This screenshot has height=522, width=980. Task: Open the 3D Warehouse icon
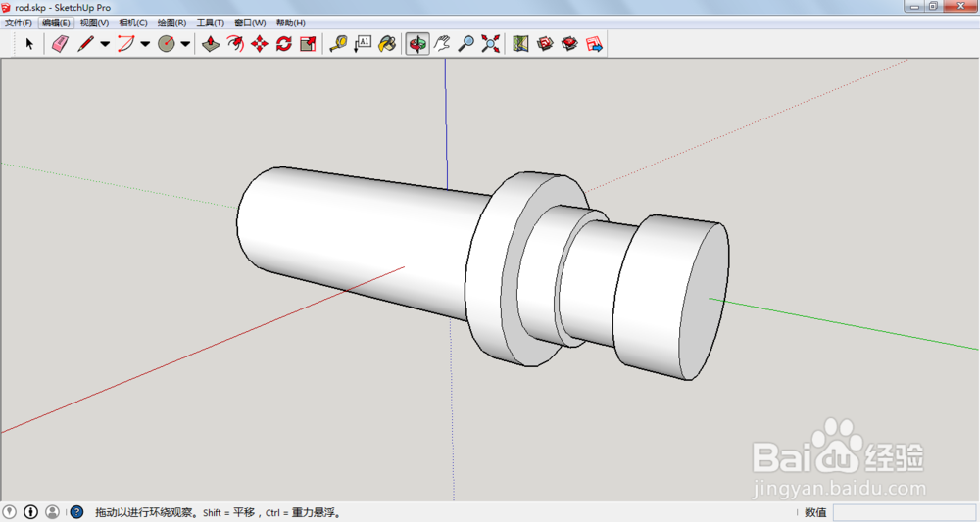click(x=545, y=44)
